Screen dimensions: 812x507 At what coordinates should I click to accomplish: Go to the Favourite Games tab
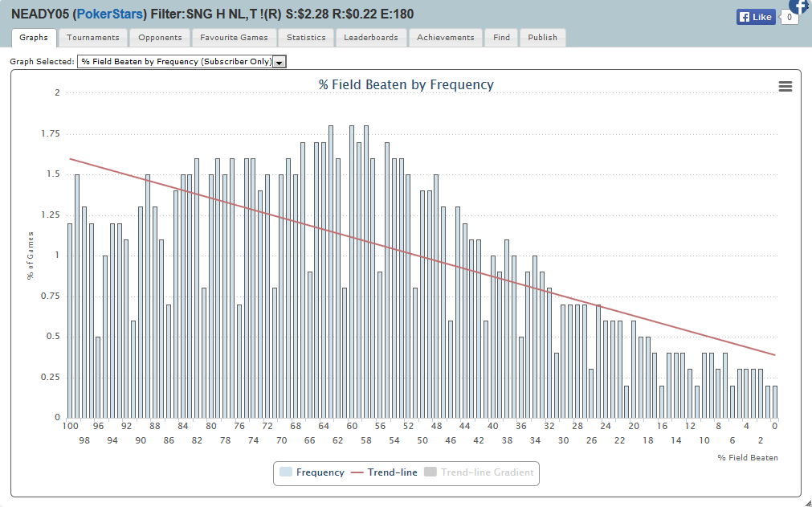pyautogui.click(x=234, y=38)
